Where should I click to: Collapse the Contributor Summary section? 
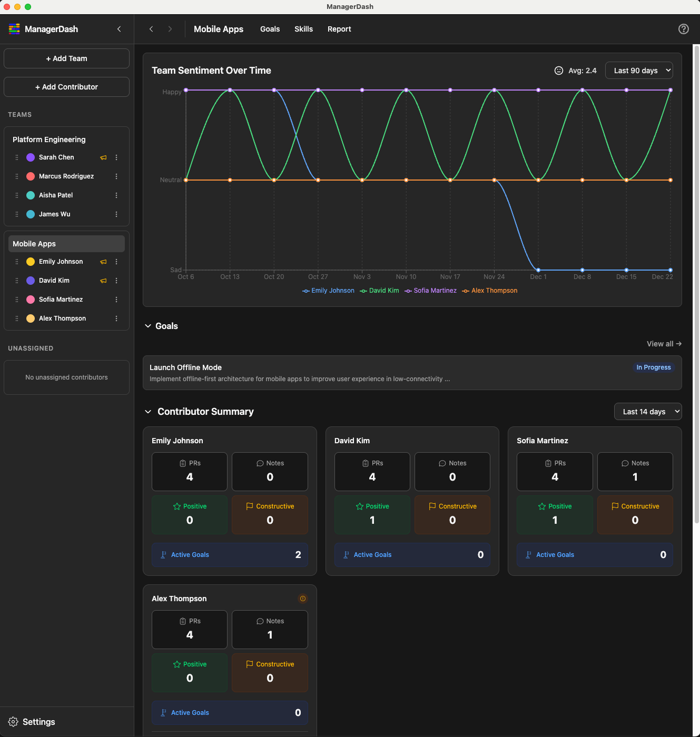point(148,411)
